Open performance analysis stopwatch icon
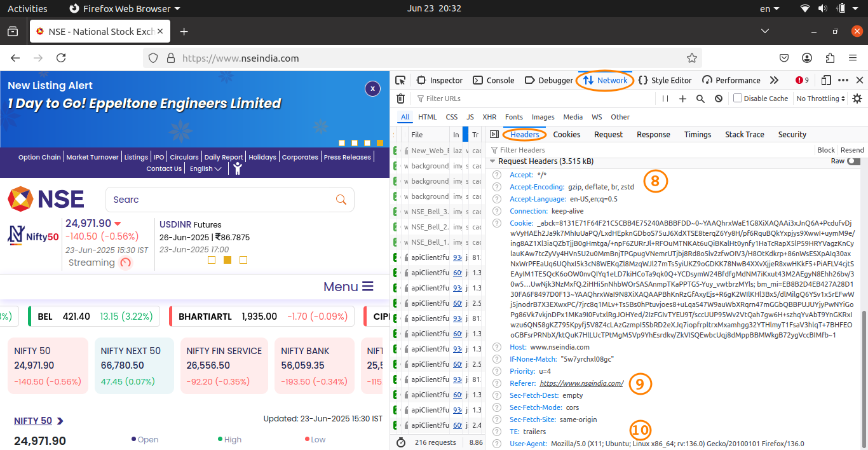Image resolution: width=868 pixels, height=450 pixels. pyautogui.click(x=401, y=442)
